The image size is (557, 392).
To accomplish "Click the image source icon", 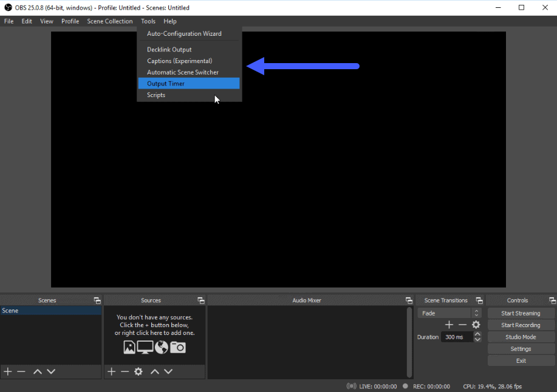I will 129,347.
